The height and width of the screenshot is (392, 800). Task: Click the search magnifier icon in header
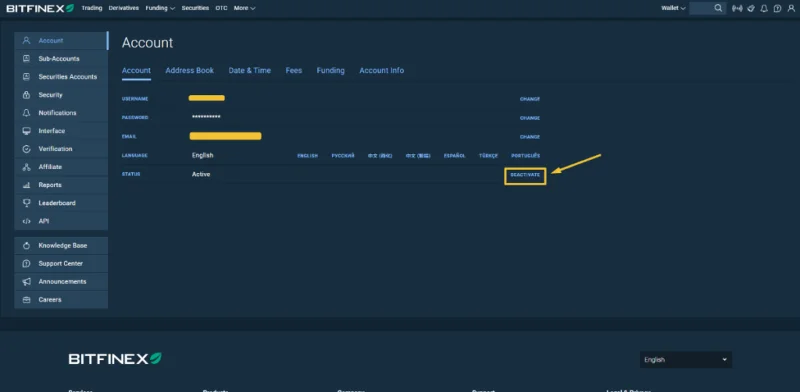click(x=718, y=8)
